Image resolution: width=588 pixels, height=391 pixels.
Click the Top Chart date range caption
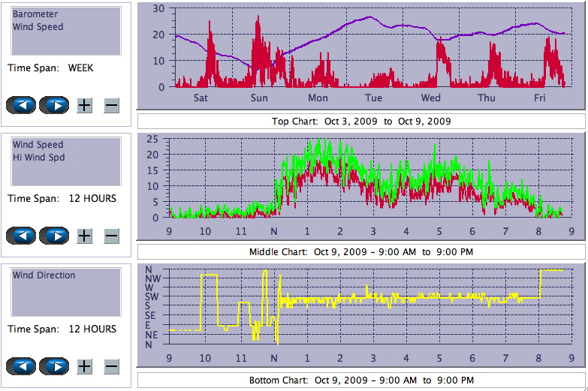coord(361,122)
